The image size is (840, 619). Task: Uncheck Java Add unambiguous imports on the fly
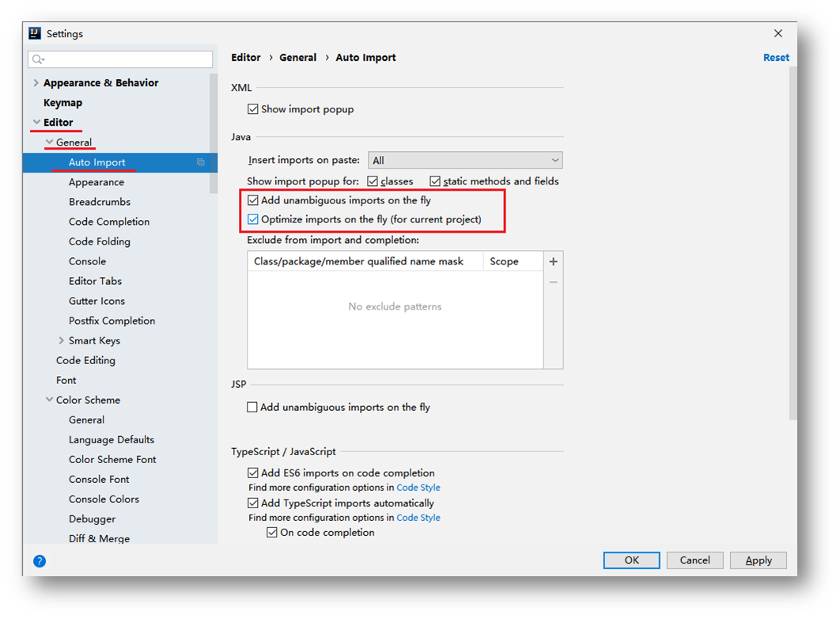coord(253,200)
